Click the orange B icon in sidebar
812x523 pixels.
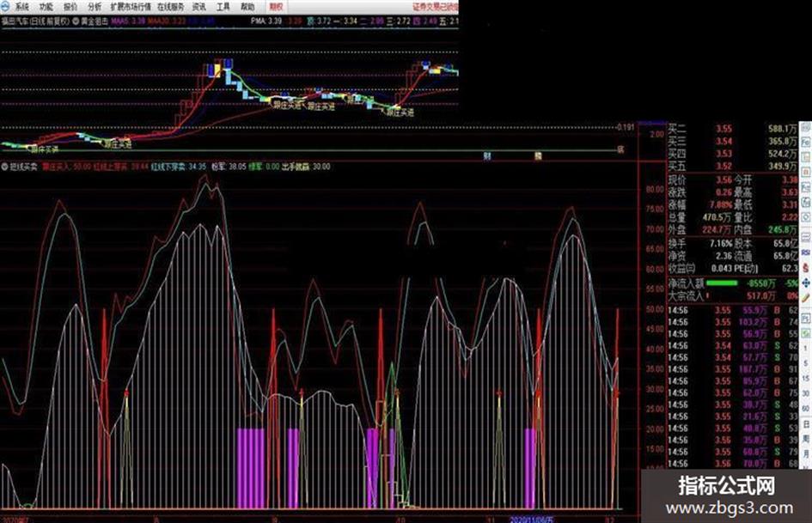[x=806, y=172]
